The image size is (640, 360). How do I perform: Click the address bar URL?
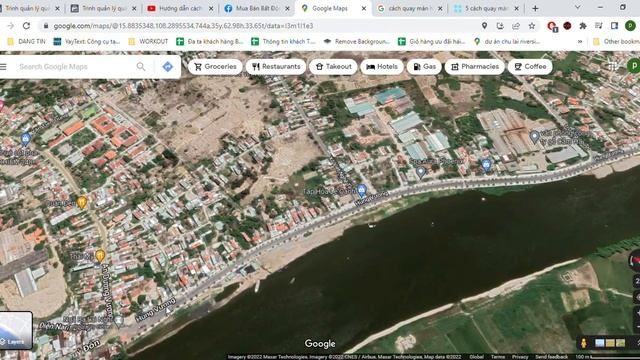pyautogui.click(x=183, y=26)
